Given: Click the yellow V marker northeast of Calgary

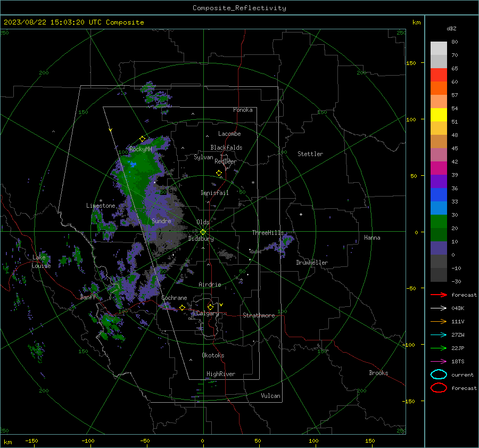Looking at the screenshot, I should tap(221, 305).
